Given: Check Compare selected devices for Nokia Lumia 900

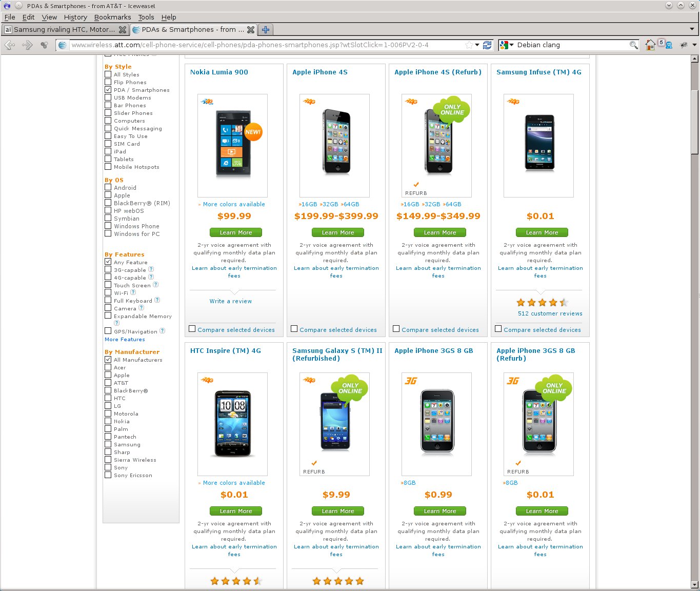Looking at the screenshot, I should coord(192,329).
